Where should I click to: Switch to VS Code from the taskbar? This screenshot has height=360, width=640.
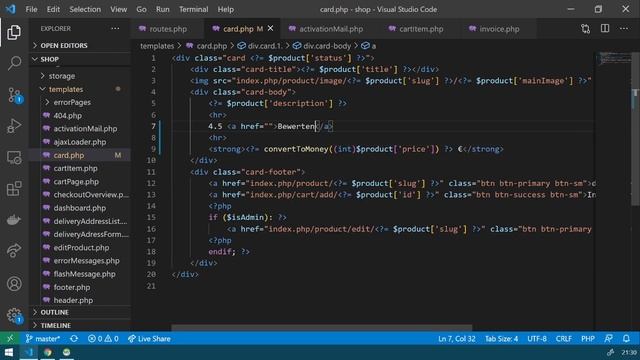29,352
